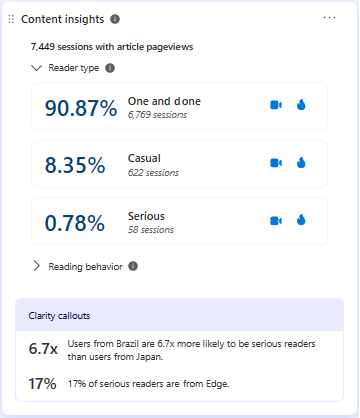360x418 pixels.
Task: View recordings for One and done sessions
Action: (276, 105)
